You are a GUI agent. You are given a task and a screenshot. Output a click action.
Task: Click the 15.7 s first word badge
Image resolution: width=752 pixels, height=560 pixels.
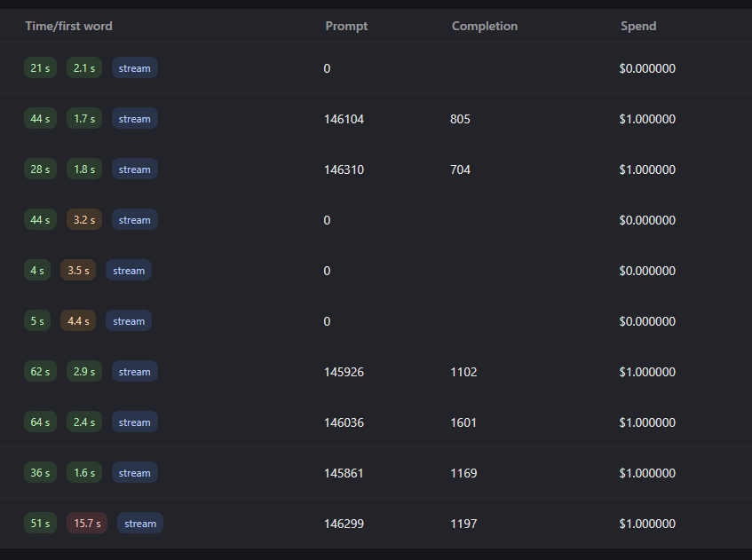click(87, 524)
